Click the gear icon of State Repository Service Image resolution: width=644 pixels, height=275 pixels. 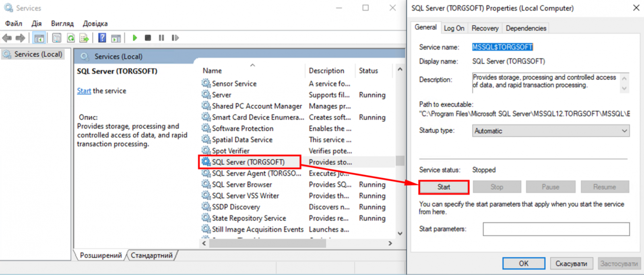(x=206, y=218)
